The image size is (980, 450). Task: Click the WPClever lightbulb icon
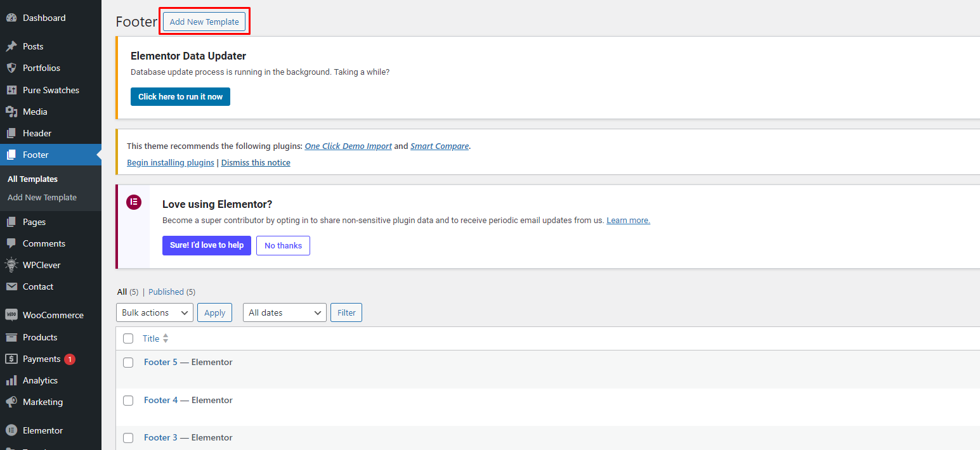[x=11, y=265]
